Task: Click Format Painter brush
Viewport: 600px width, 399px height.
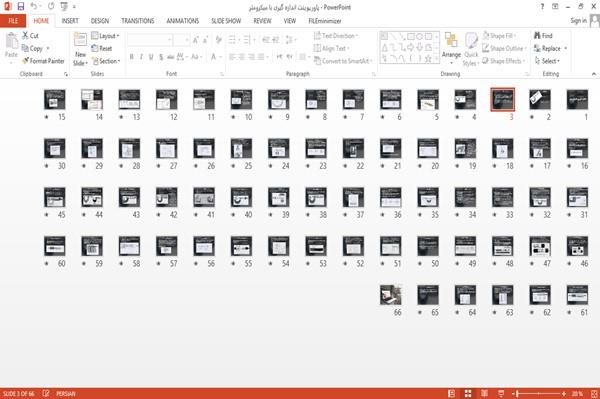Action: [43, 61]
